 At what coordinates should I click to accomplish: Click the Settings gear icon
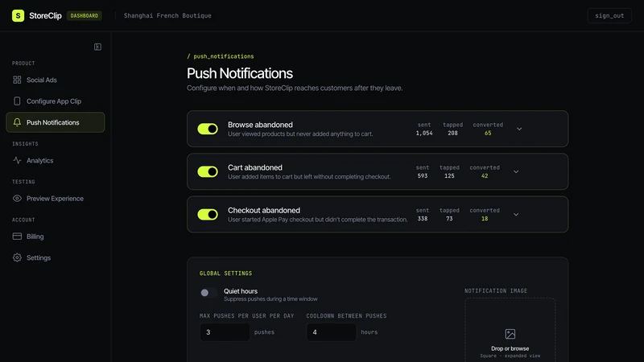click(x=17, y=257)
